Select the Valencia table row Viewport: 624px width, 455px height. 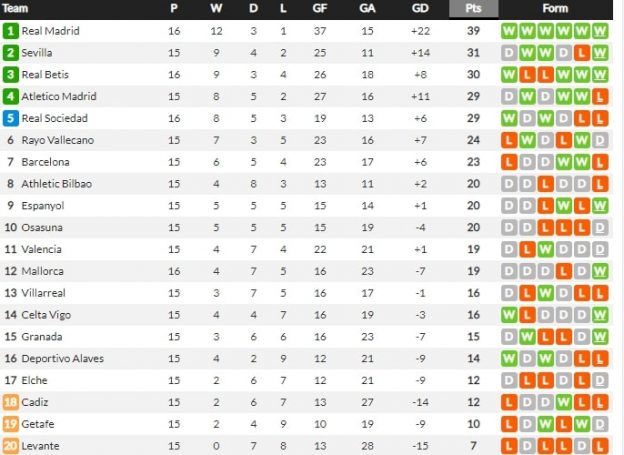tap(306, 250)
